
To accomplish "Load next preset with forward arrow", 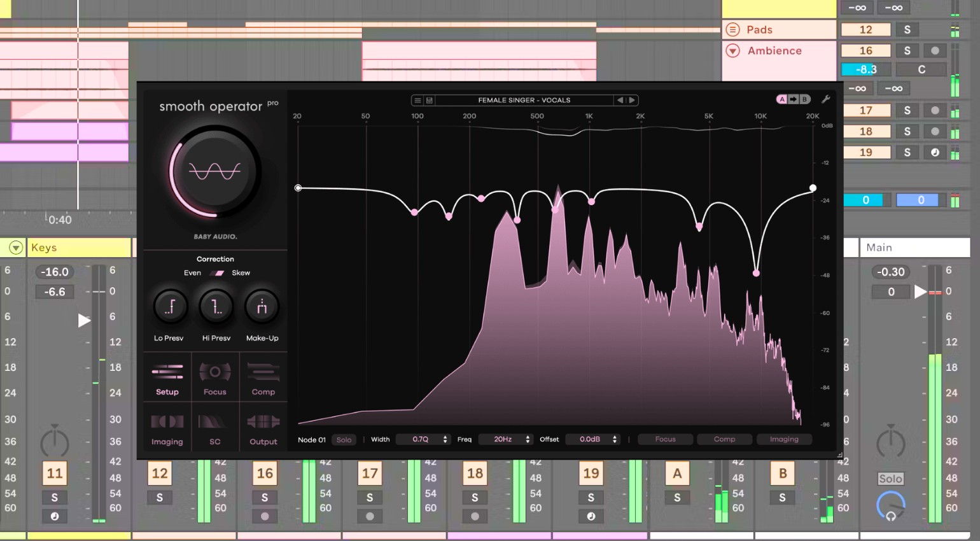I will [x=631, y=100].
